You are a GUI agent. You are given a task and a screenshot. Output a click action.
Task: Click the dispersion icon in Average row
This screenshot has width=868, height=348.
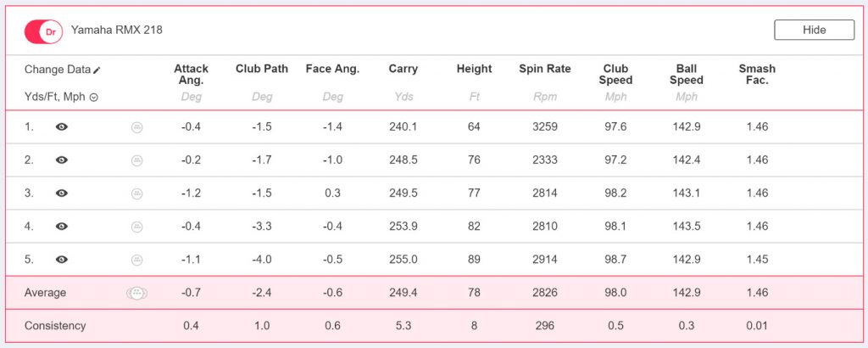(136, 293)
